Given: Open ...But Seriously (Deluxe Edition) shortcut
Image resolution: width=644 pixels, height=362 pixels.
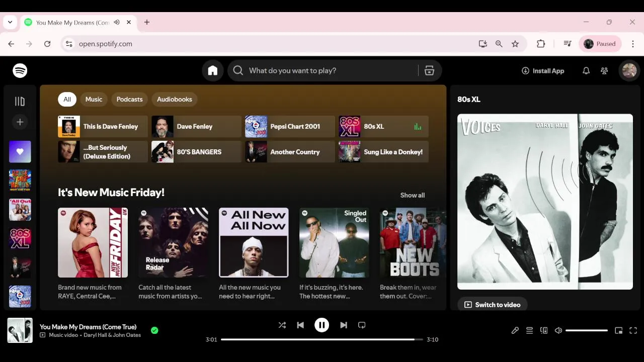Looking at the screenshot, I should [103, 152].
